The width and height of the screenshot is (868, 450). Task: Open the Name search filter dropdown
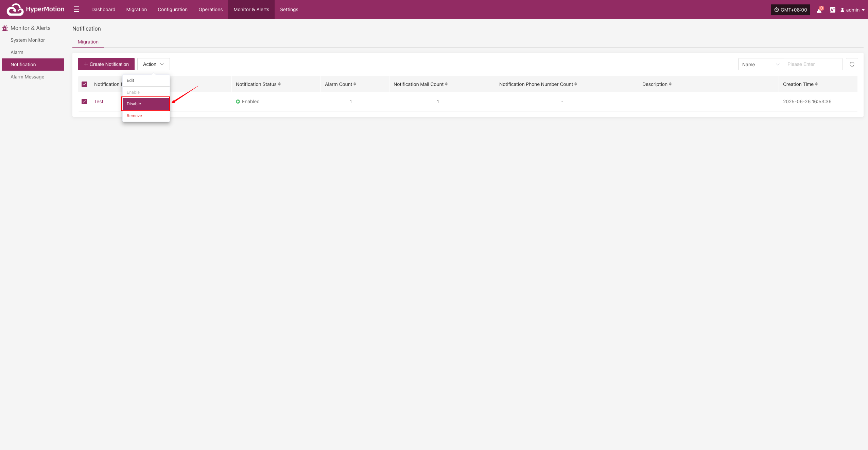point(761,64)
